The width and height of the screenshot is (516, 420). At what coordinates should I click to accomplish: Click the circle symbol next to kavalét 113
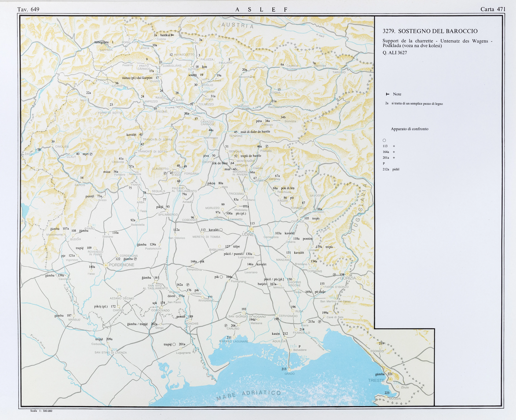point(221,230)
